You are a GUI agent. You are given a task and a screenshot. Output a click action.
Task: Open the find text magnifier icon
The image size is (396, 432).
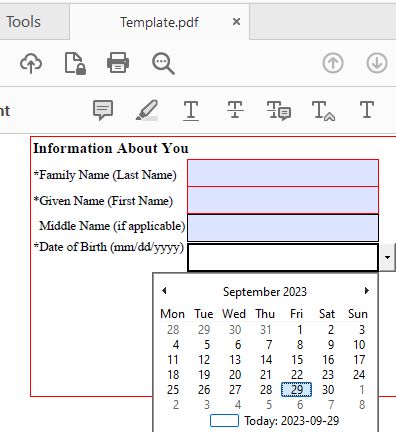[x=163, y=64]
